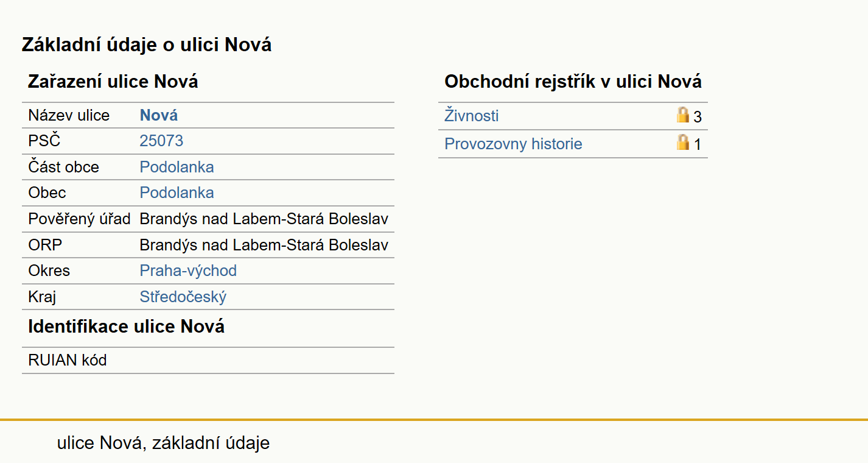
Task: Open the Praha-východ district link
Action: [x=188, y=270]
